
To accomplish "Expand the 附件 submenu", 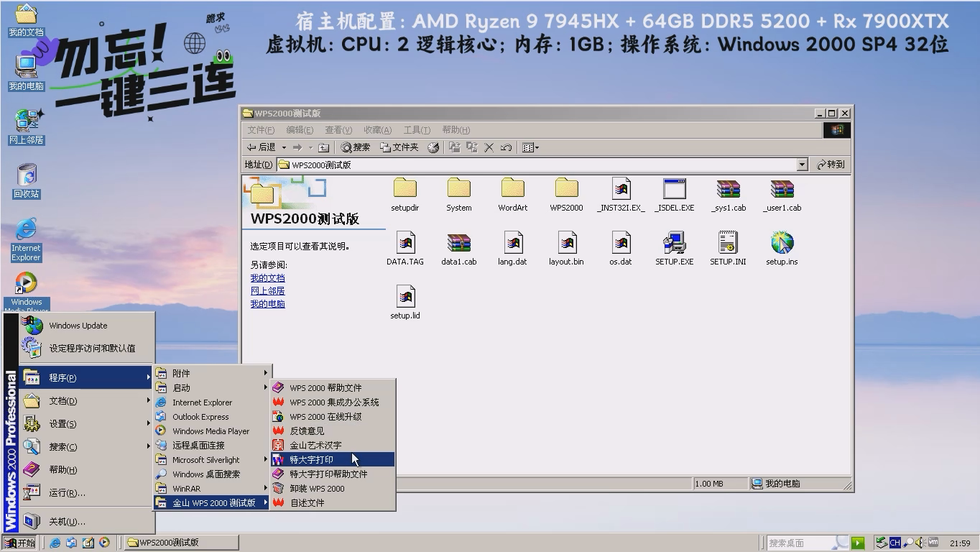I will (x=213, y=373).
